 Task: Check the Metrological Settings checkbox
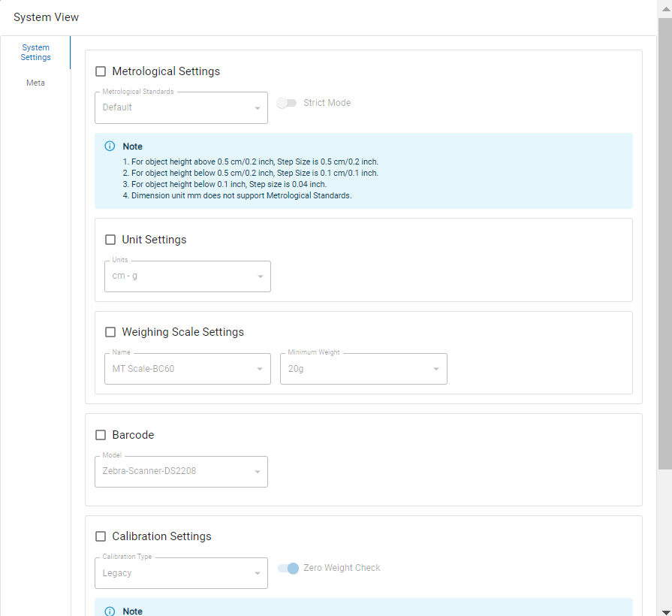coord(101,72)
